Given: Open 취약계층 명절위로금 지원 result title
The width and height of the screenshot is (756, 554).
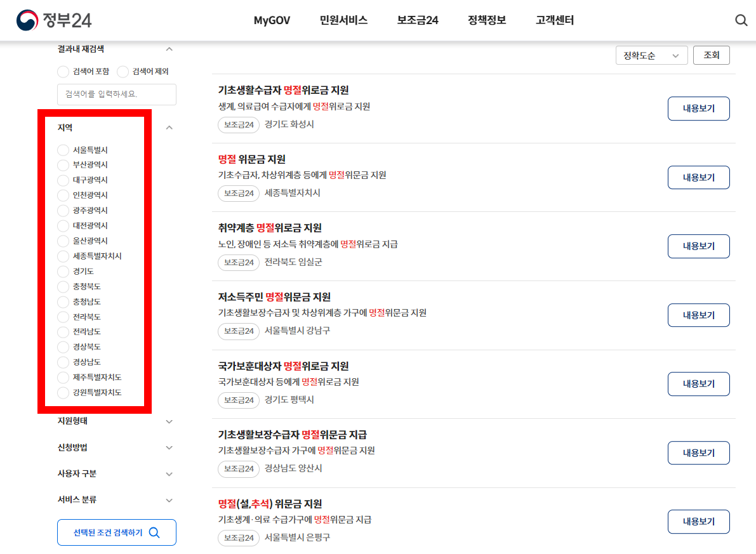Looking at the screenshot, I should (270, 228).
